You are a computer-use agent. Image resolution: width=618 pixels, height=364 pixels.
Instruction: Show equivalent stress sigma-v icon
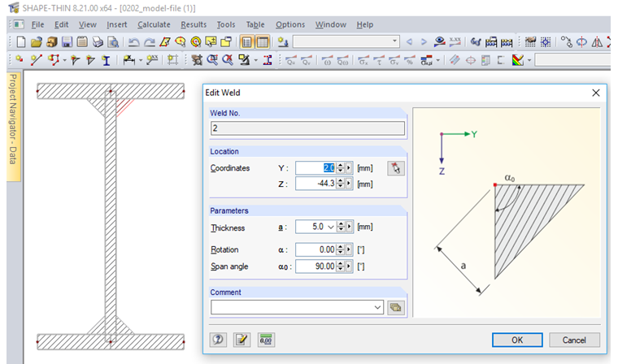pos(394,60)
